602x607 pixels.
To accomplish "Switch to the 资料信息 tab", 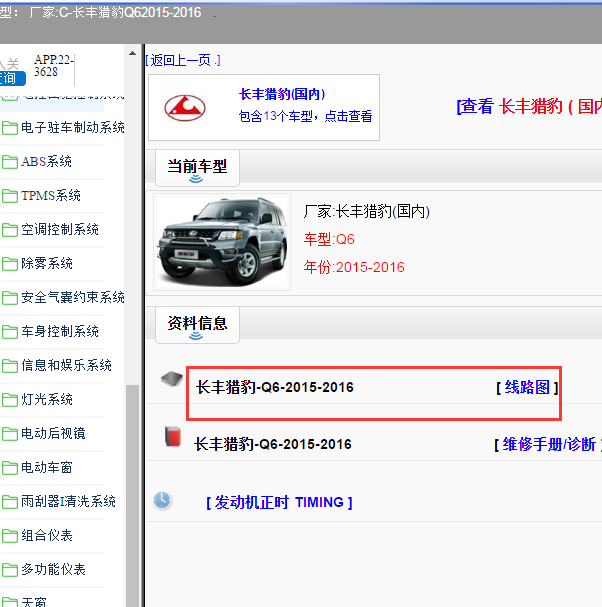I will tap(197, 325).
